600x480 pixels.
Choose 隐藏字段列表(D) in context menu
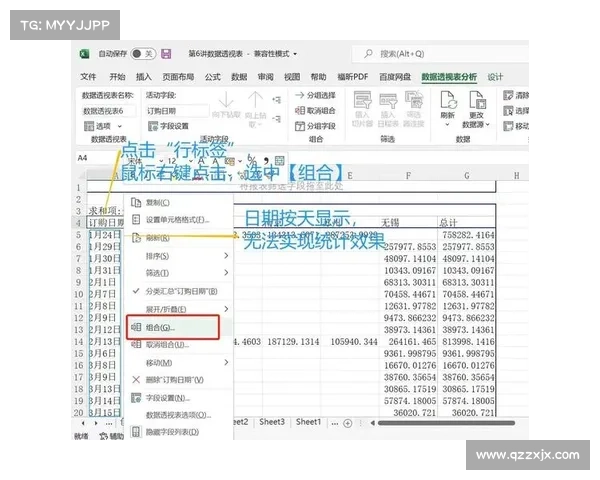tap(178, 432)
